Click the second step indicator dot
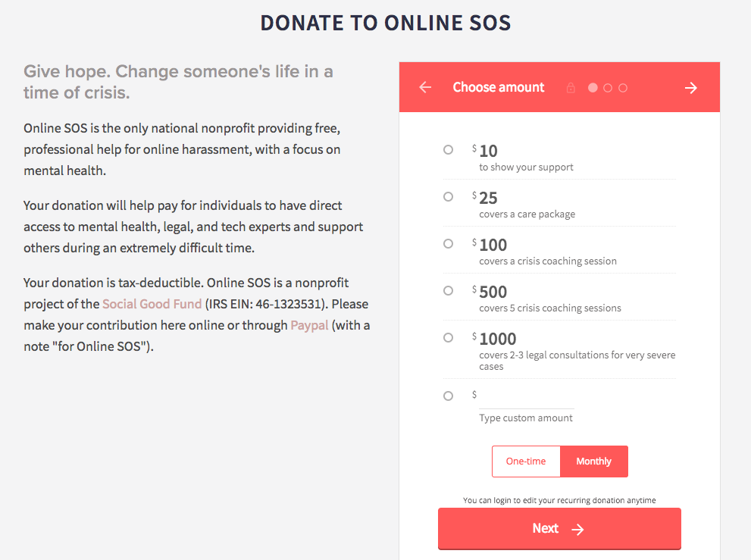Screen dimensions: 751x560 (607, 88)
